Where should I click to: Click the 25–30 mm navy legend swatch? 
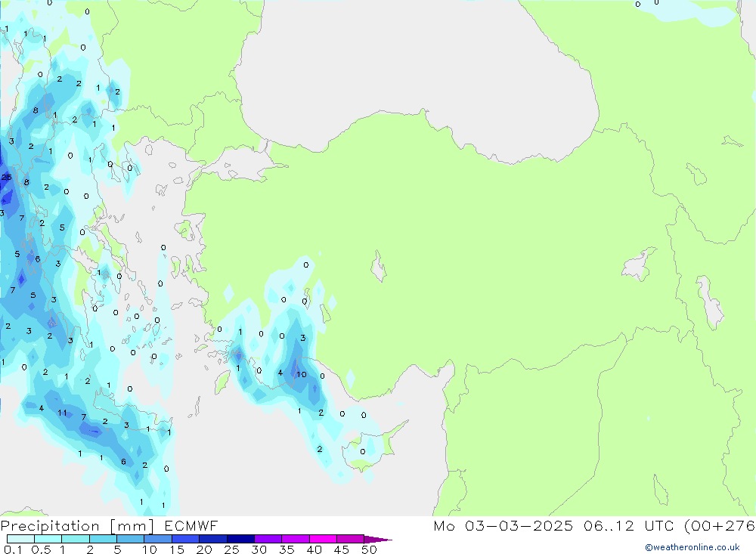(x=240, y=539)
